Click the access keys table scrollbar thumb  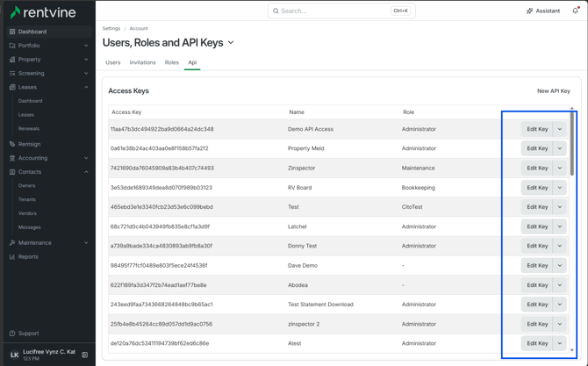(x=572, y=144)
